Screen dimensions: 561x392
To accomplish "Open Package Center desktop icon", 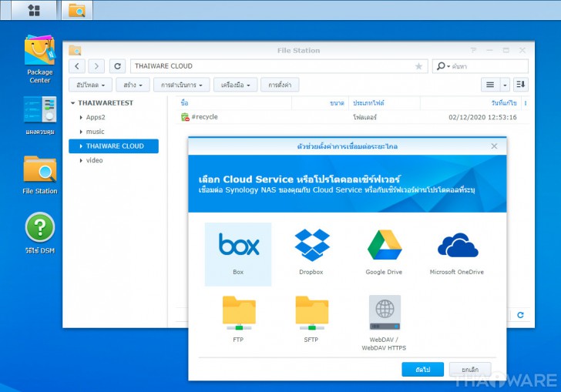I will [40, 59].
